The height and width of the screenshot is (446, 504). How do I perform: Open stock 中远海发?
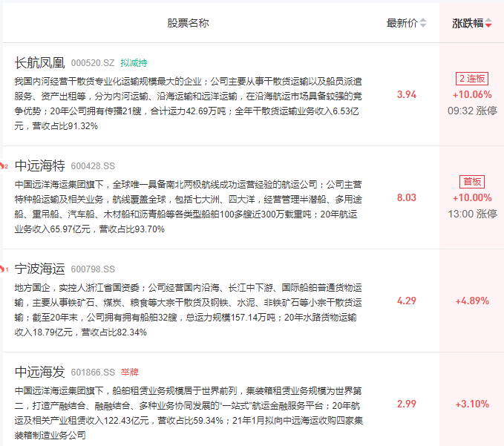coord(40,372)
